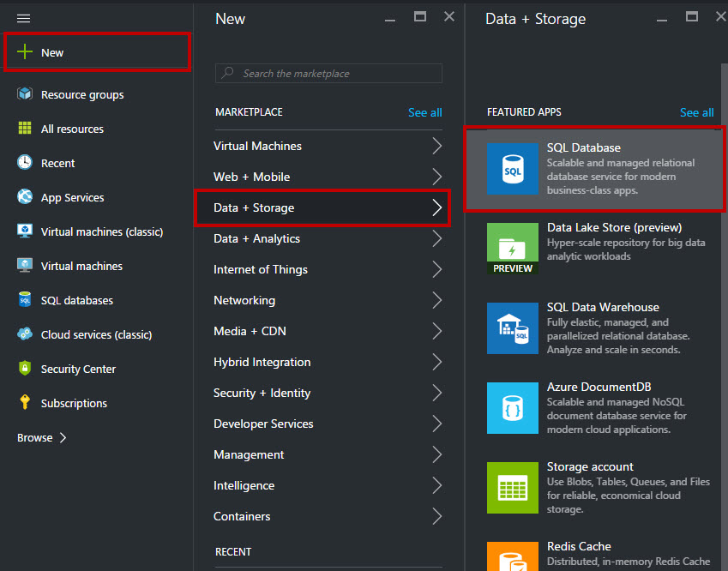The height and width of the screenshot is (571, 728).
Task: Select Redis Cache title text
Action: (x=579, y=546)
